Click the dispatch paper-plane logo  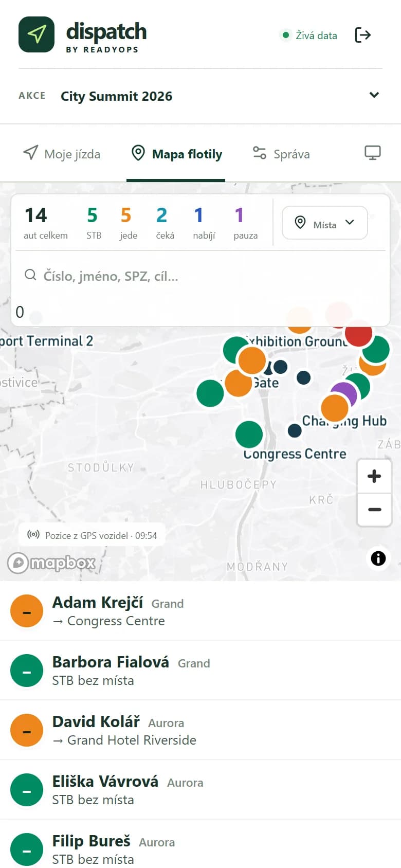tap(37, 34)
